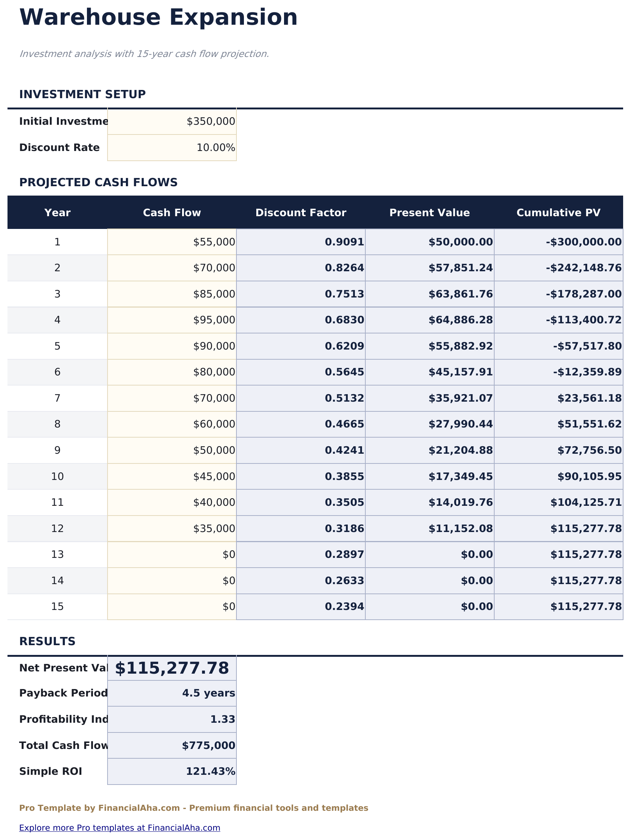Select the Net Present Value of $115,277.78

[172, 668]
